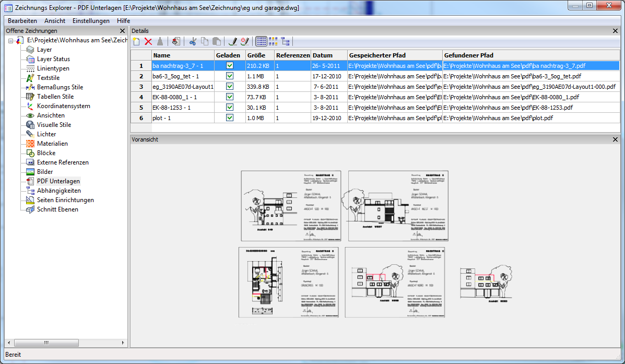This screenshot has width=625, height=364.
Task: Sort by Gespeicherter Pfad column header
Action: [x=395, y=55]
